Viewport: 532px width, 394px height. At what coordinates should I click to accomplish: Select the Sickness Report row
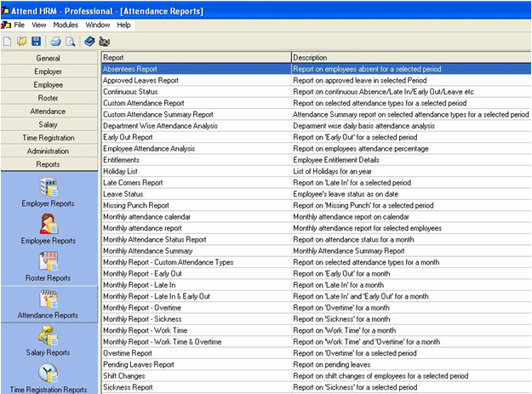click(316, 387)
